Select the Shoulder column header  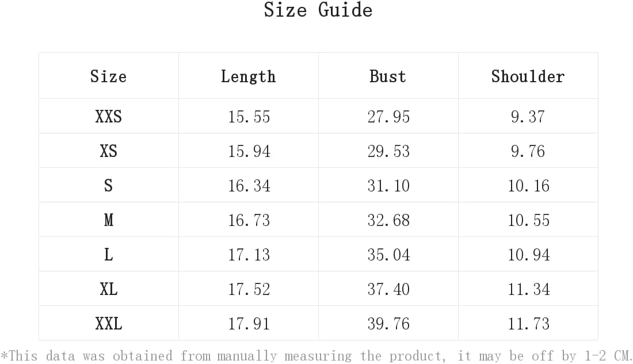528,76
